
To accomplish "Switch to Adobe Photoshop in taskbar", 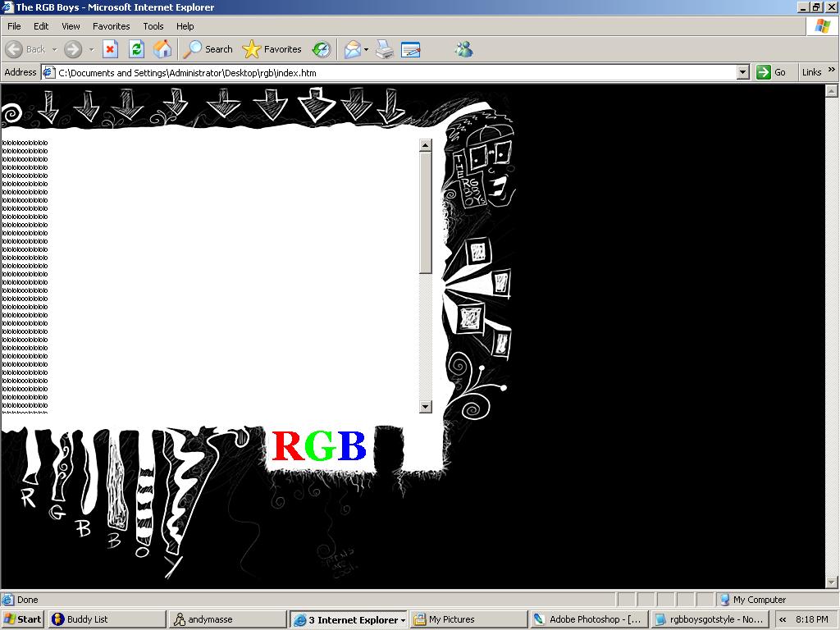I will pyautogui.click(x=587, y=619).
